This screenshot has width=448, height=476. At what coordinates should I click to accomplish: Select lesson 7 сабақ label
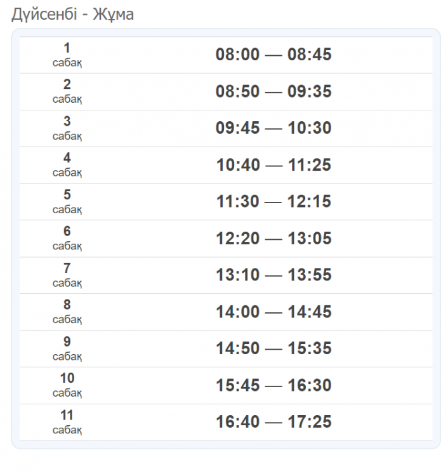(x=67, y=275)
